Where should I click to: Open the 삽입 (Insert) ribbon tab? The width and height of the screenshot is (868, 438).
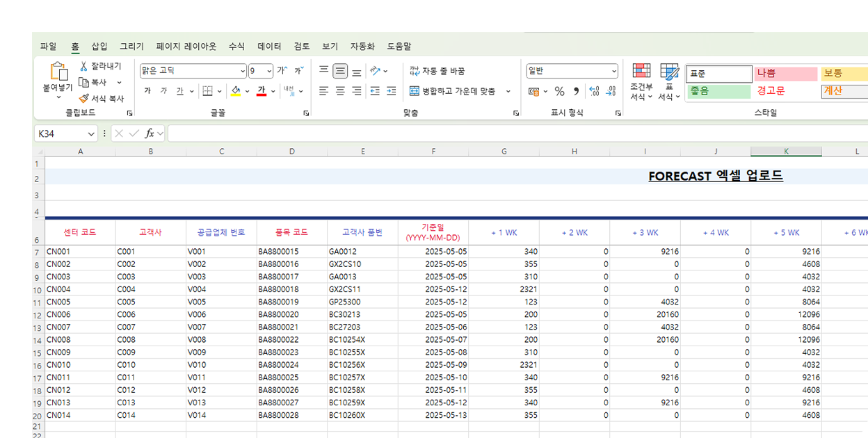point(99,47)
